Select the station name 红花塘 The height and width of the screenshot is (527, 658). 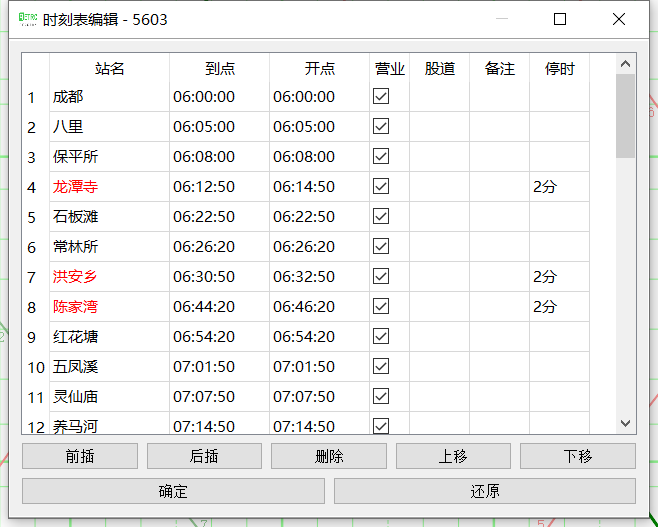point(76,337)
